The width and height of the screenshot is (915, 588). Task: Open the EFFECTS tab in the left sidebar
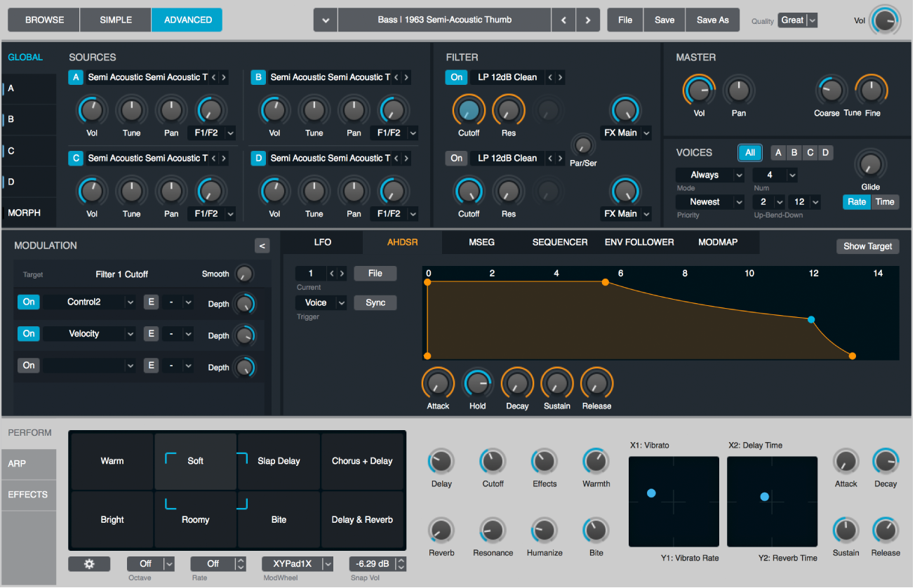(28, 495)
